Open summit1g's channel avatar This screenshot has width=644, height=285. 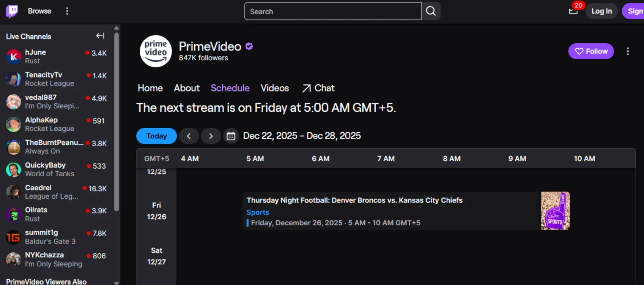coord(13,237)
